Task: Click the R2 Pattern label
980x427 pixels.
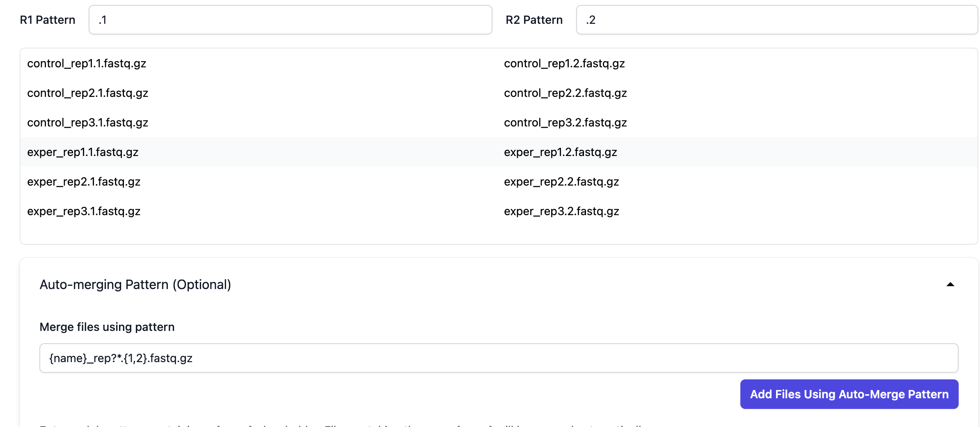Action: 534,20
